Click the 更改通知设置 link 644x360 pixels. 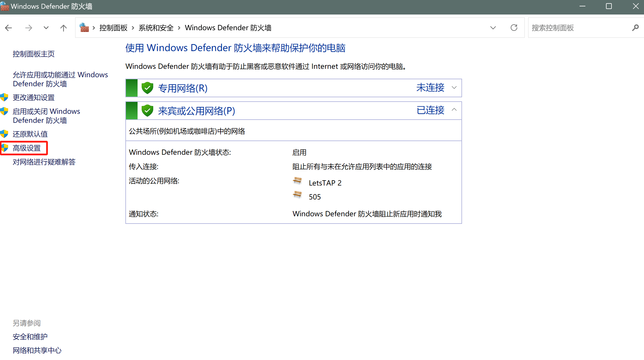(34, 98)
